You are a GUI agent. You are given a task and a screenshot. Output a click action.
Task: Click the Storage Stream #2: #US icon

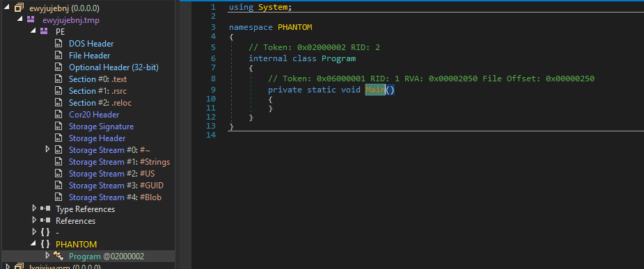click(x=58, y=174)
